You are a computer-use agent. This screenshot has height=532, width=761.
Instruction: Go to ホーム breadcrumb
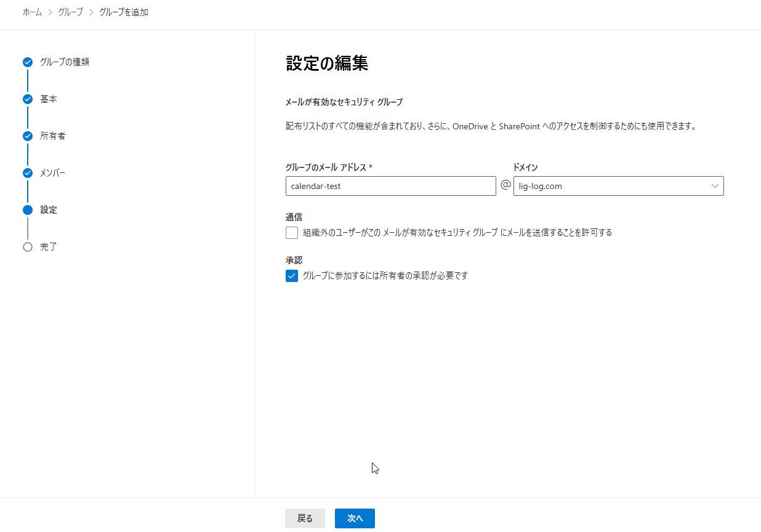click(32, 12)
